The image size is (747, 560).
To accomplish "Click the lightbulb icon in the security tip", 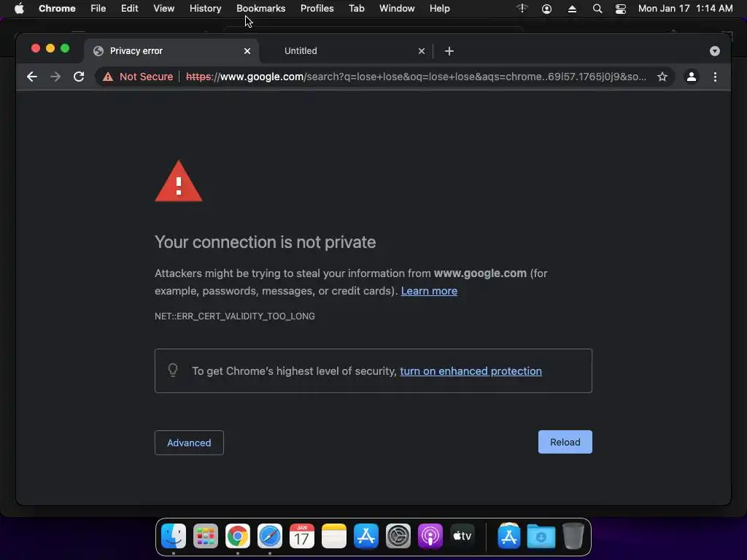I will 173,370.
